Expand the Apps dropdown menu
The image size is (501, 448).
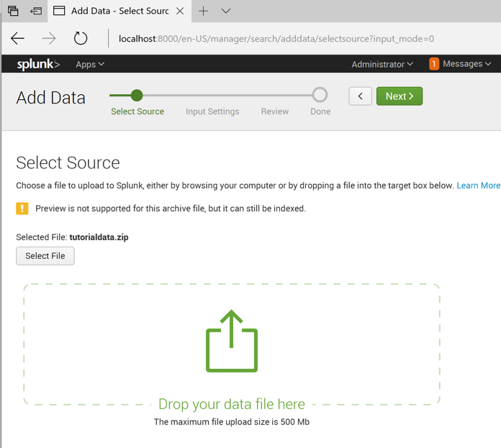click(x=90, y=64)
